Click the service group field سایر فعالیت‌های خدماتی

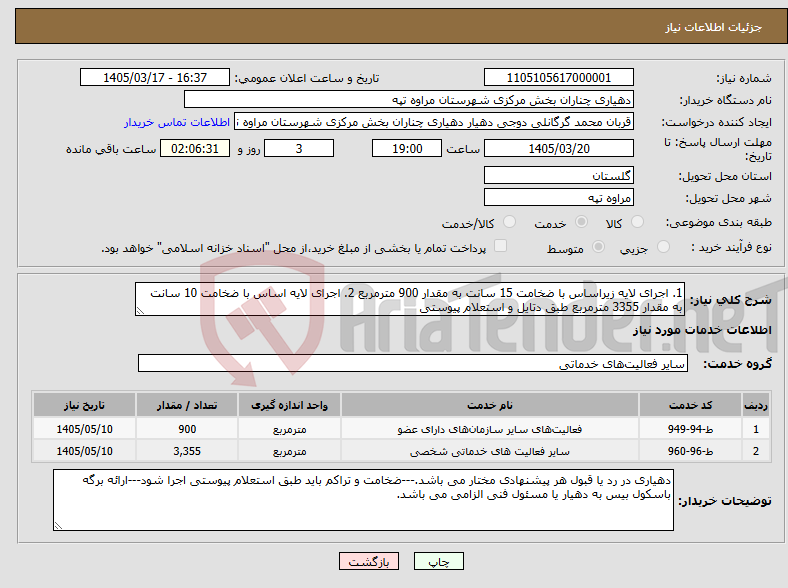[x=413, y=363]
